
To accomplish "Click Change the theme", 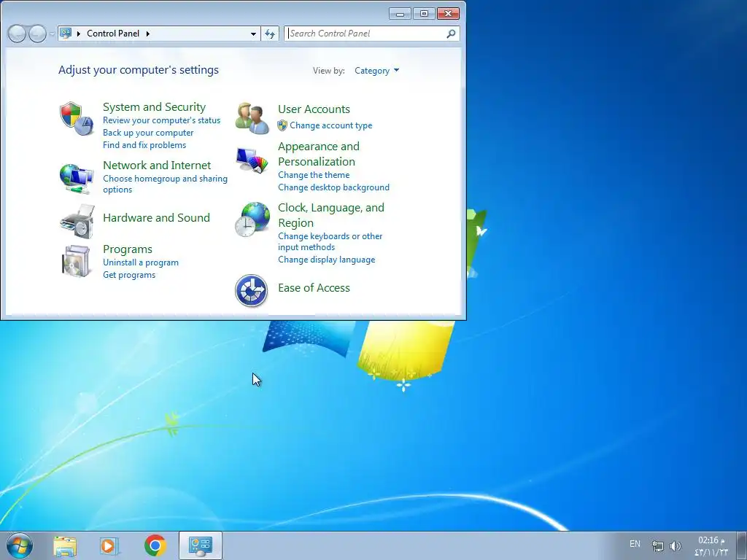I will pos(314,175).
